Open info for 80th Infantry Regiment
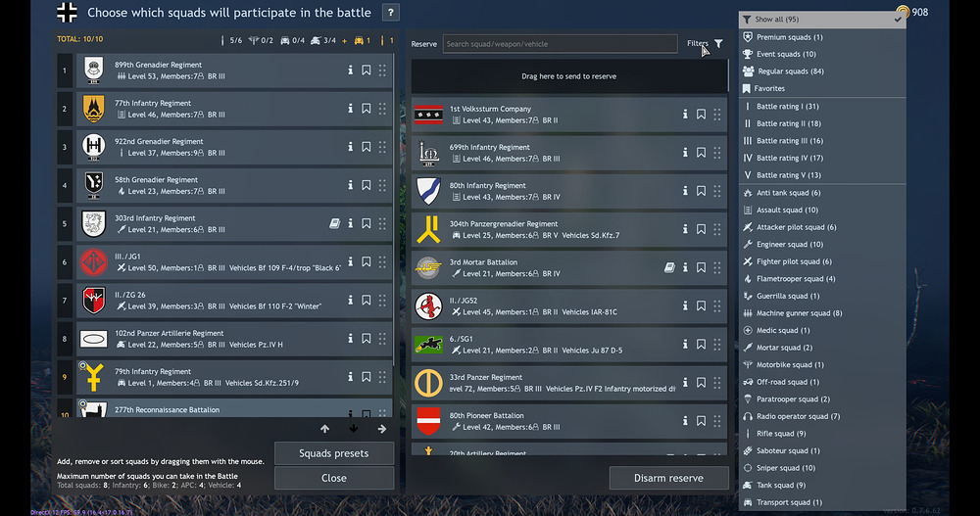This screenshot has height=516, width=980. 685,191
